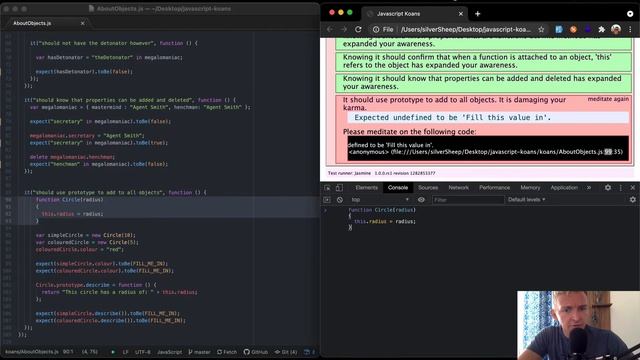640x360 pixels.
Task: Open Chrome's three-dot menu
Action: [630, 29]
